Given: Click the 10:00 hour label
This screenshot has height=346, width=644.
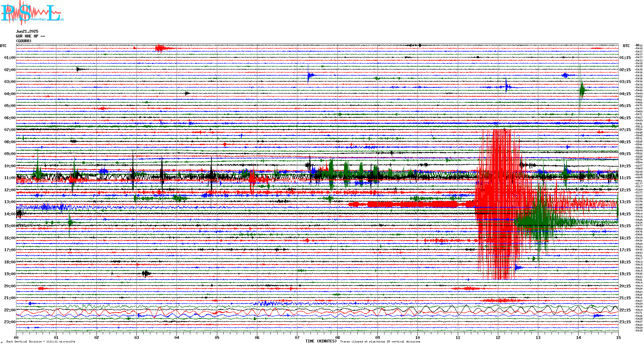Looking at the screenshot, I should pyautogui.click(x=10, y=166).
